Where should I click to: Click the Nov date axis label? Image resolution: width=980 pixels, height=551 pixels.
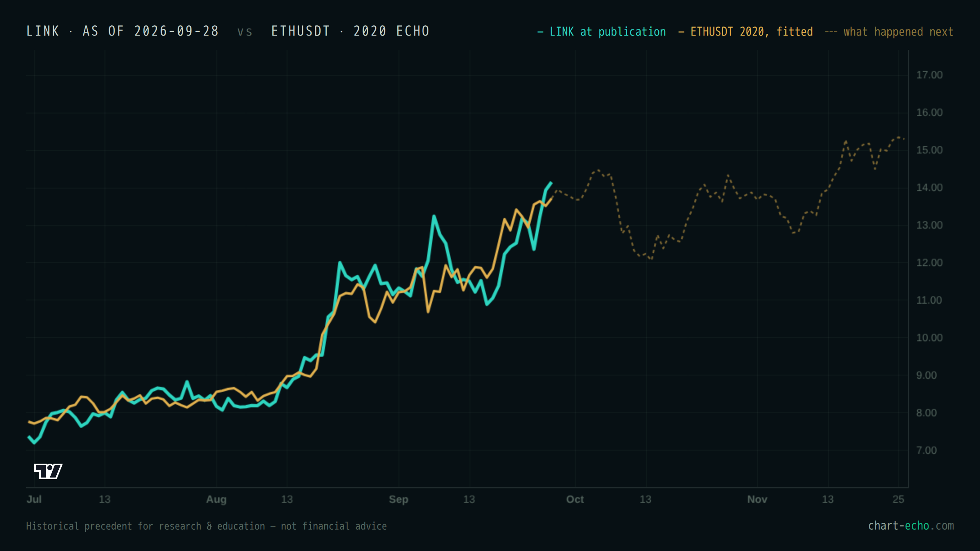point(757,499)
